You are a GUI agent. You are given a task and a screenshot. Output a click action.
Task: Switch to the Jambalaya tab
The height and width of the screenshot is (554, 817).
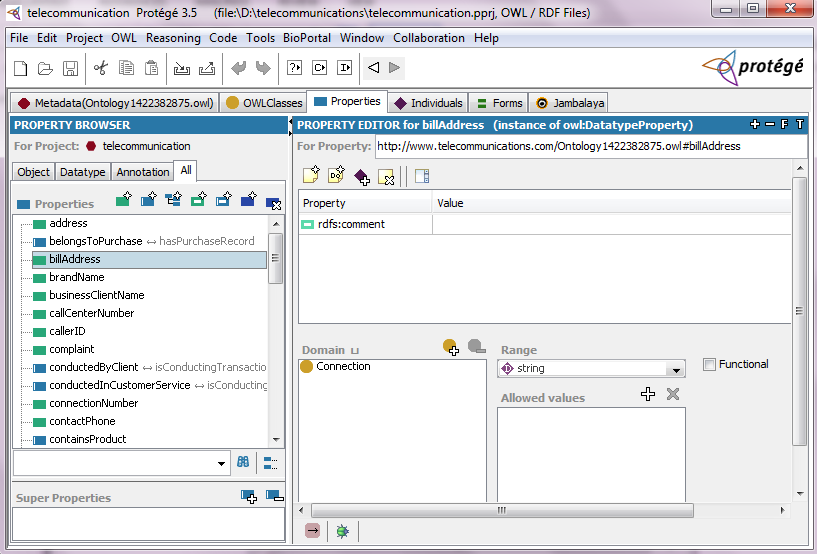570,103
